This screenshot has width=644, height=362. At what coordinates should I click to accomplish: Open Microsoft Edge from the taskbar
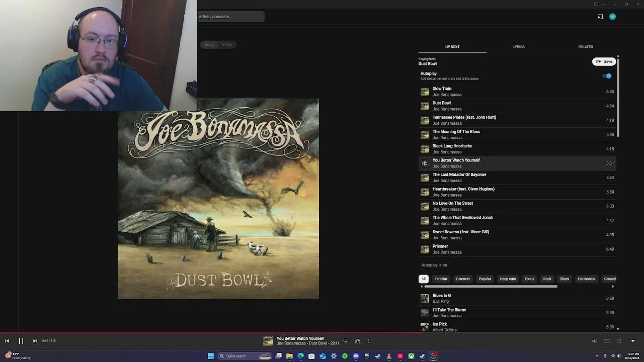click(300, 356)
